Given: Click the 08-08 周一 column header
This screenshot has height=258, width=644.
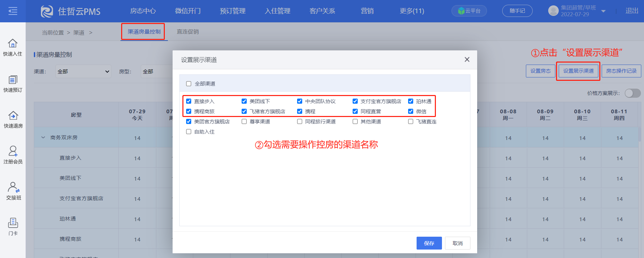Looking at the screenshot, I should (x=508, y=115).
